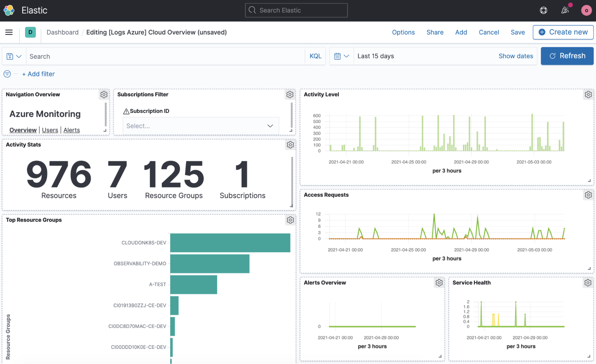Click the Subscription ID warning triangle icon

point(126,111)
